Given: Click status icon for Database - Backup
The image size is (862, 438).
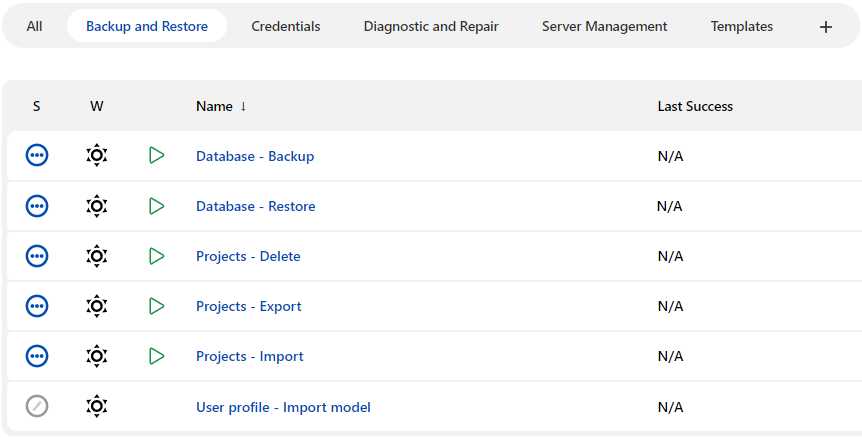Looking at the screenshot, I should (x=37, y=156).
